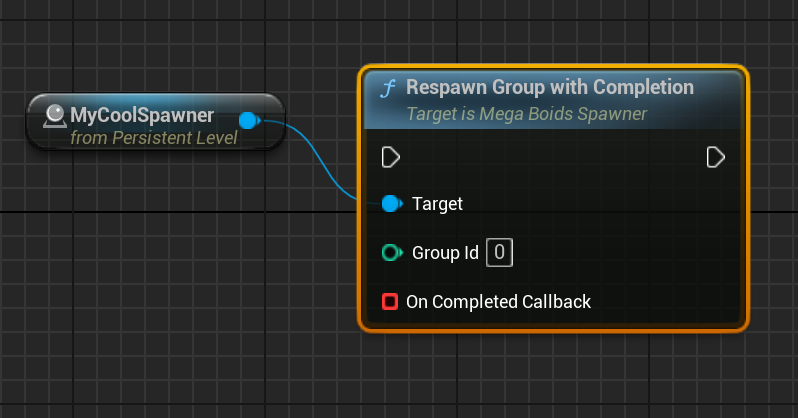Click the Group Id label text
The image size is (798, 418).
pyautogui.click(x=445, y=253)
